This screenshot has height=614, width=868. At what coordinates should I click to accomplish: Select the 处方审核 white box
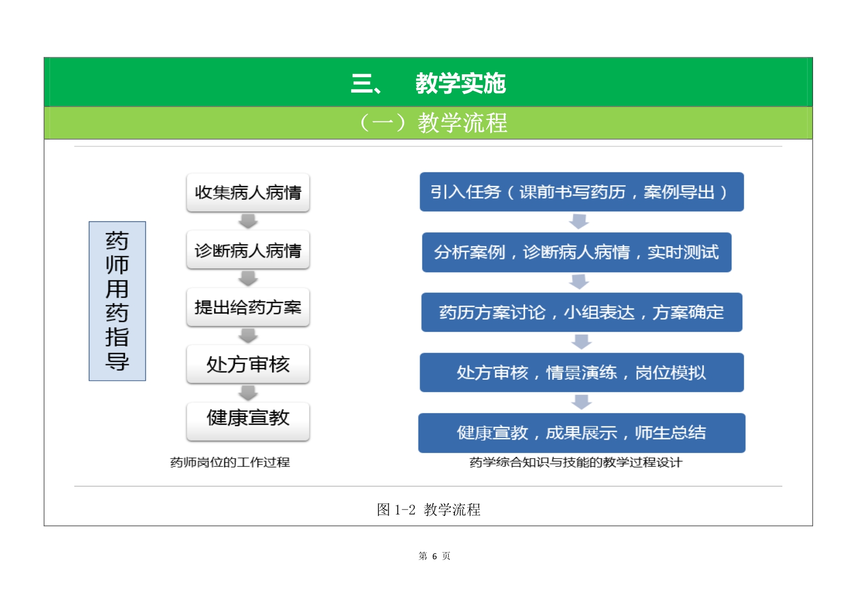[248, 364]
